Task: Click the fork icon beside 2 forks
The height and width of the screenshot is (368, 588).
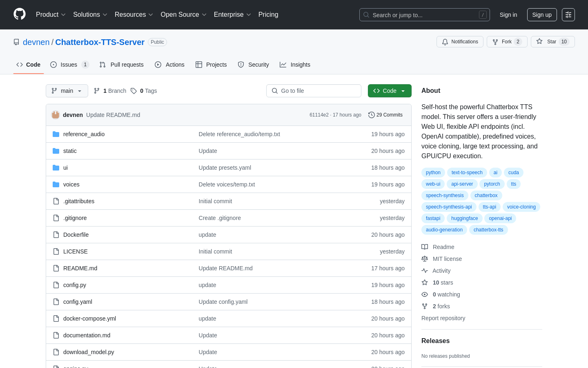Action: [425, 306]
